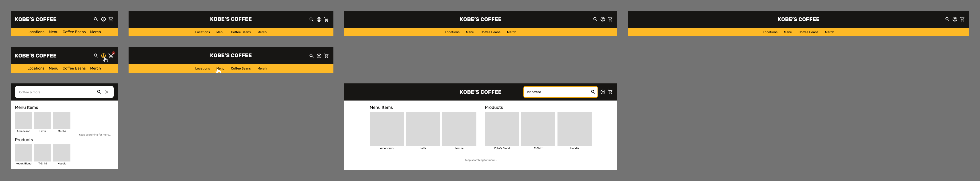Click search icon in the widest header
The height and width of the screenshot is (181, 980).
click(947, 19)
